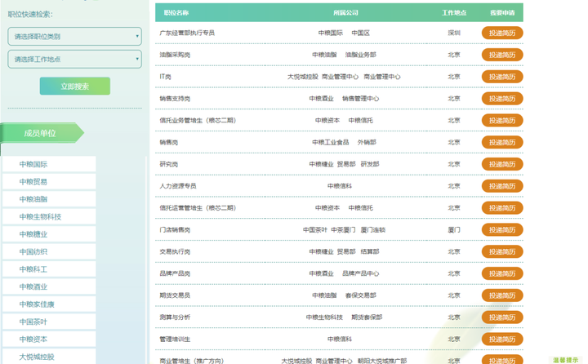Select 中粮油脂 in the member list

49,199
